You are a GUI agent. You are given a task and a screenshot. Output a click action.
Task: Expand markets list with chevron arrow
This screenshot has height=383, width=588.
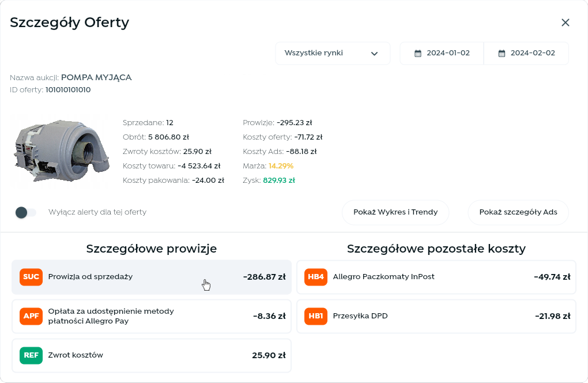375,54
